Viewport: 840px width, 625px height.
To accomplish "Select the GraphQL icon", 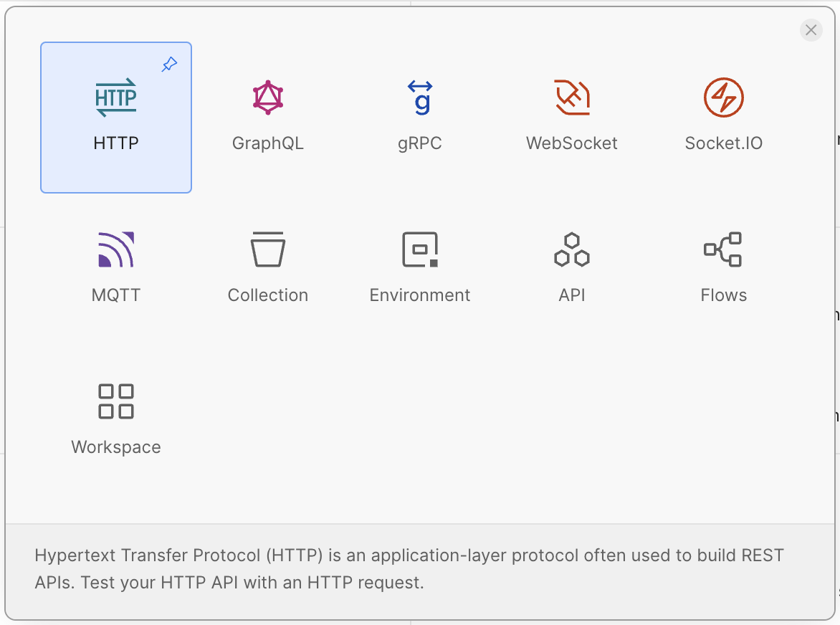I will [268, 97].
